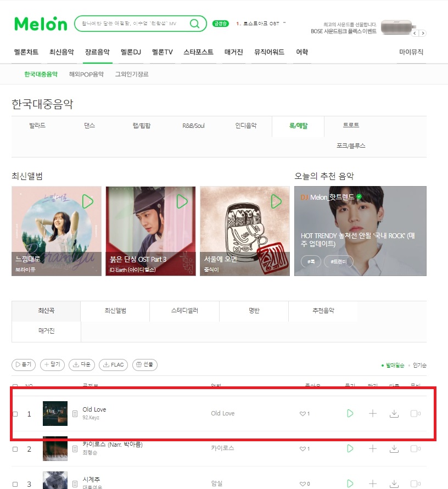Select the 발라드 genre
The image size is (448, 489).
[x=37, y=125]
